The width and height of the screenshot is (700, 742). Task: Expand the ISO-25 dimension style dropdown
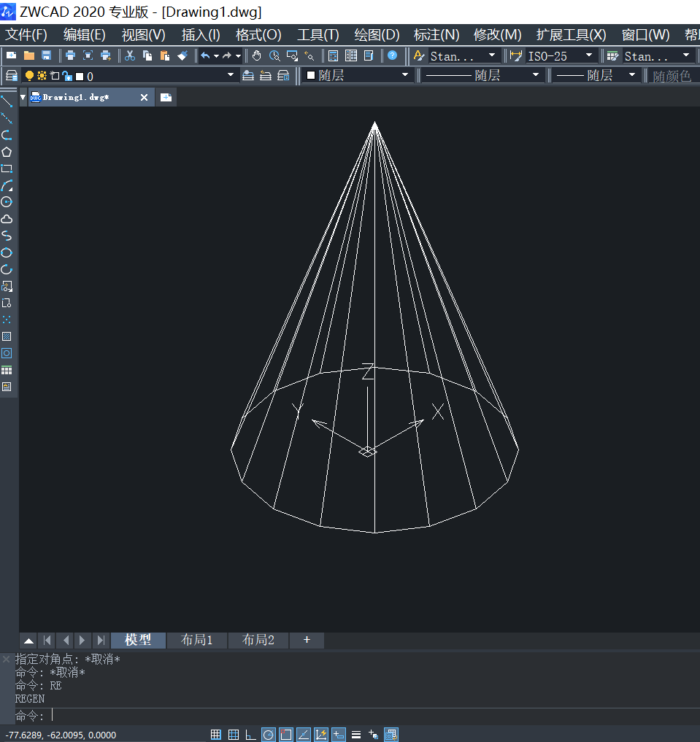[589, 55]
